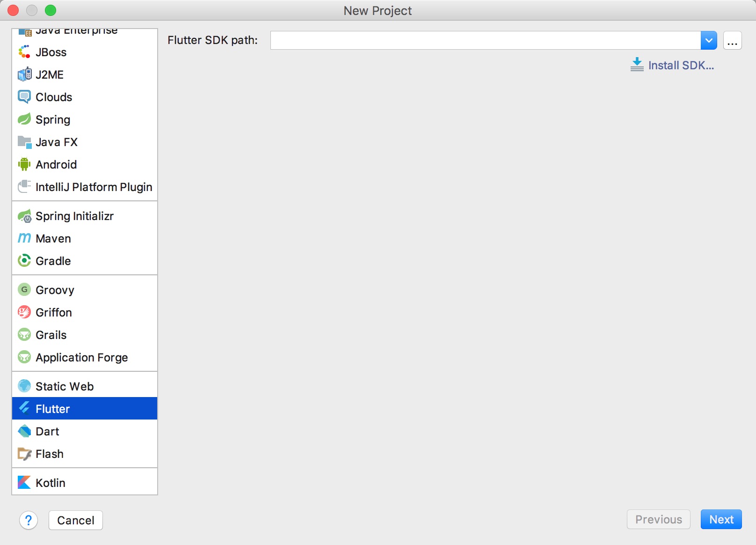Select the Groovy G icon
The height and width of the screenshot is (545, 756).
(24, 290)
